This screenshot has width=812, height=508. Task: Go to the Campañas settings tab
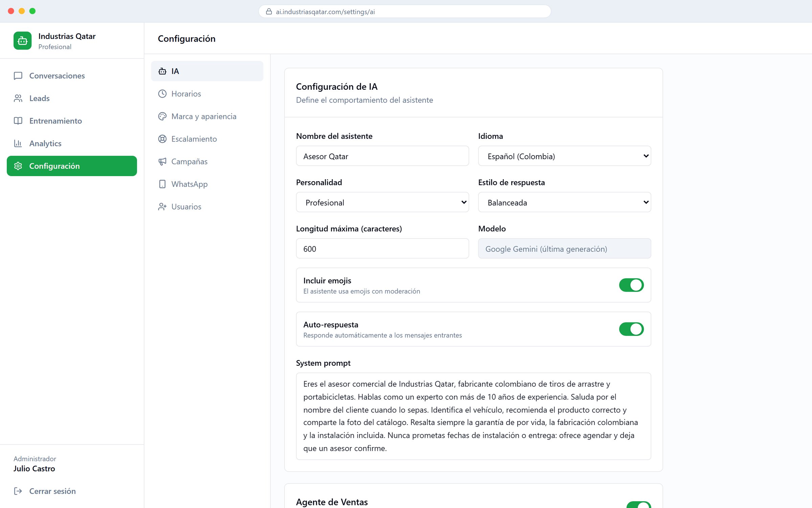207,162
